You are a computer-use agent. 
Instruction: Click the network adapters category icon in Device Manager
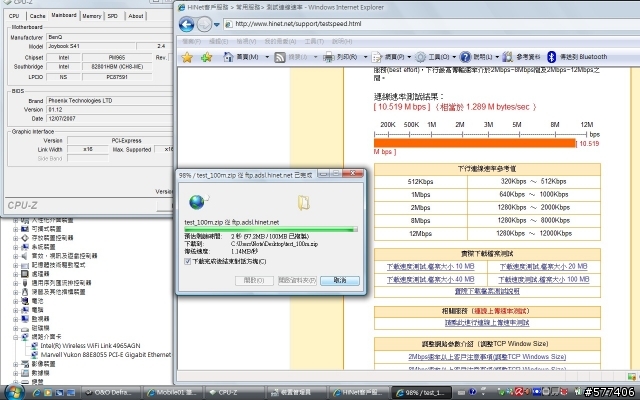click(24, 337)
